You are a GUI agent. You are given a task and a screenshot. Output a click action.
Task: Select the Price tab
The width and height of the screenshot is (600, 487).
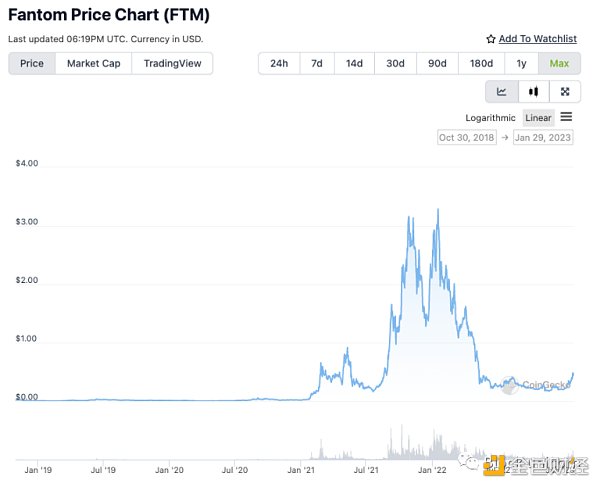click(x=32, y=64)
